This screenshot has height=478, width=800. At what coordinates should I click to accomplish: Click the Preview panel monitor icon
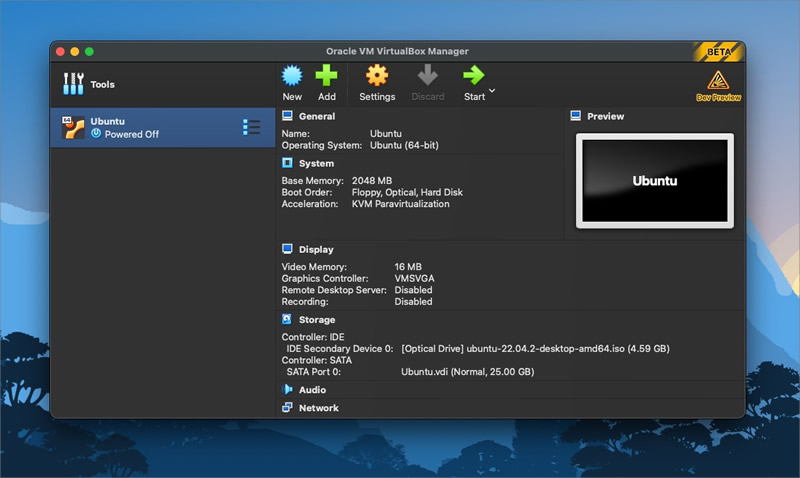pyautogui.click(x=576, y=116)
